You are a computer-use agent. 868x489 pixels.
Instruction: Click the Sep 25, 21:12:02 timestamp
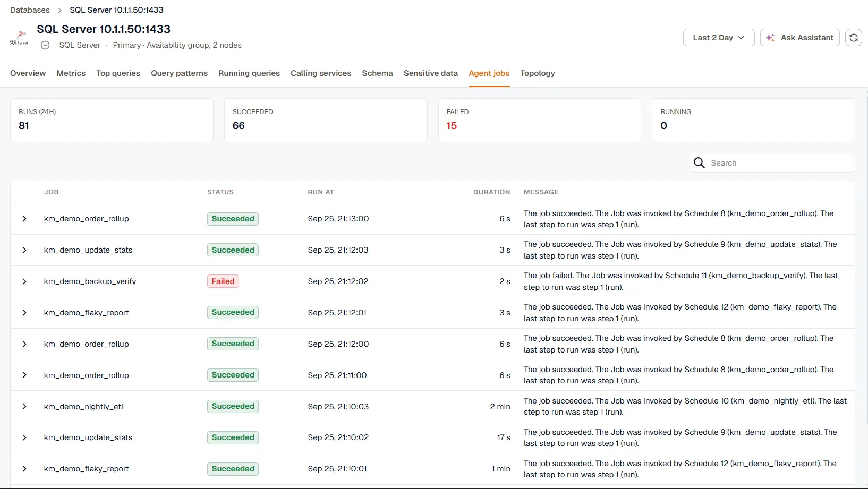click(x=338, y=281)
